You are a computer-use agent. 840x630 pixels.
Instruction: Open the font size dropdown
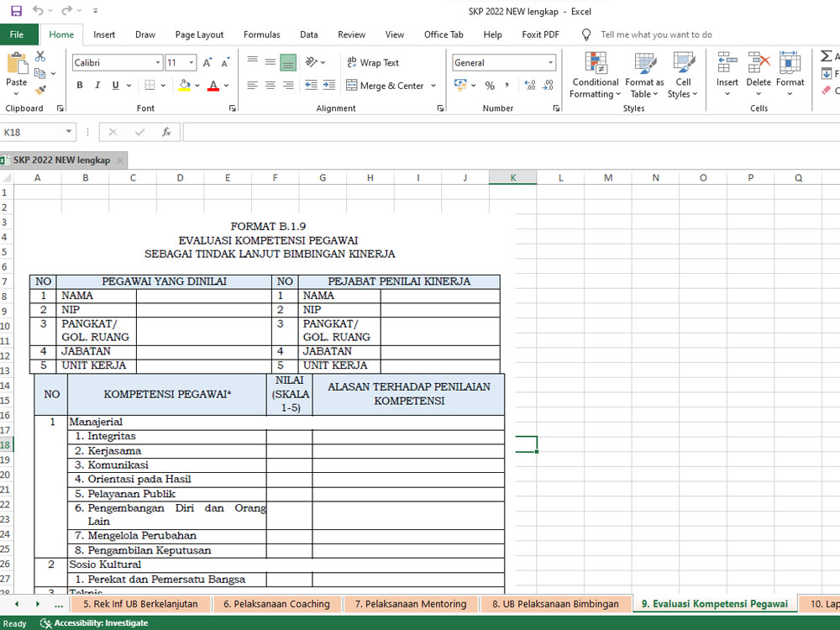click(192, 63)
